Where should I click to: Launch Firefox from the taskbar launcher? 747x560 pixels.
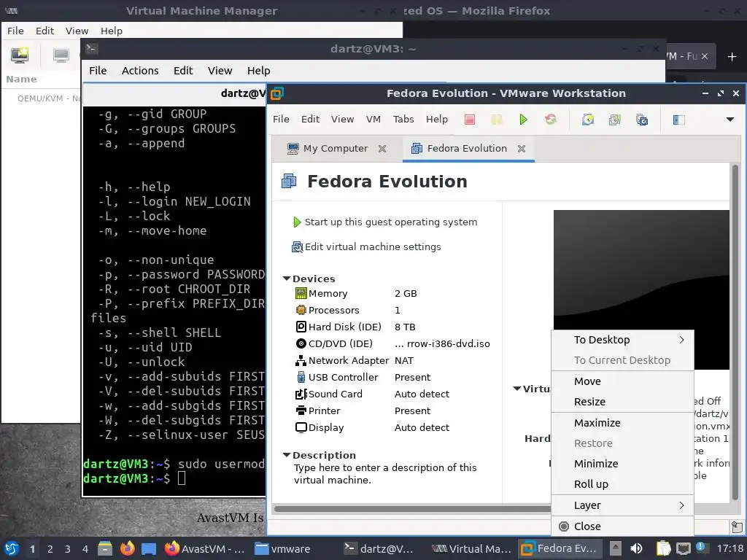click(127, 548)
